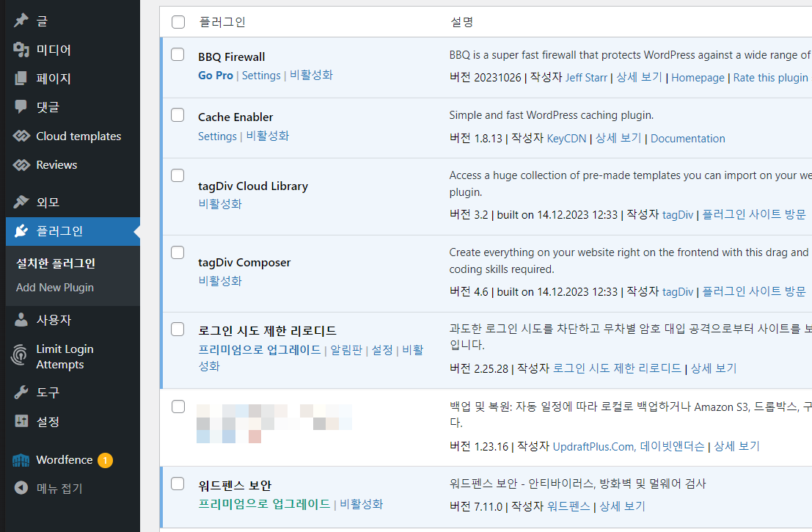Check the Cache Enabler plugin checkbox
Image resolution: width=812 pixels, height=532 pixels.
pyautogui.click(x=178, y=114)
